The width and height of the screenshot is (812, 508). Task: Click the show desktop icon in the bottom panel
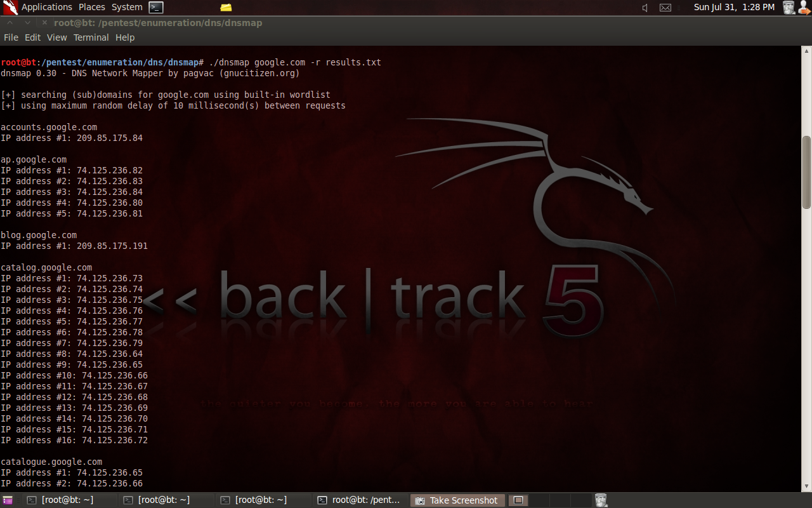[8, 500]
